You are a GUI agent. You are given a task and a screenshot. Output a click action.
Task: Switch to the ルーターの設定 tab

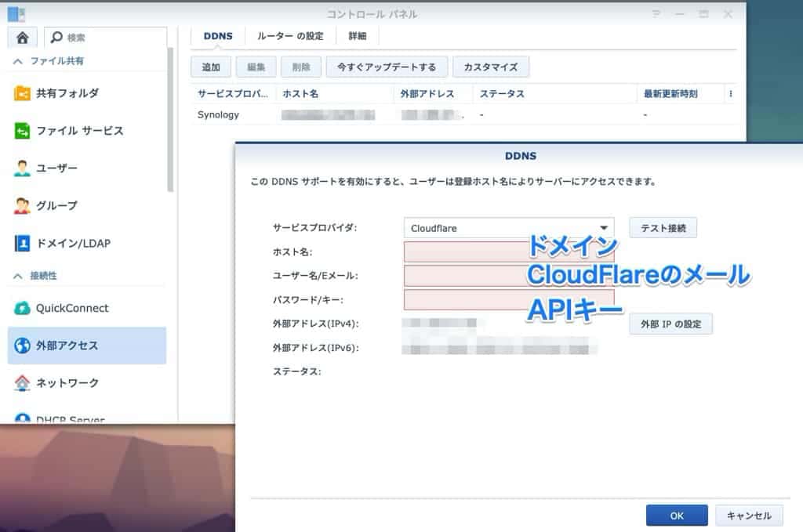(x=290, y=36)
